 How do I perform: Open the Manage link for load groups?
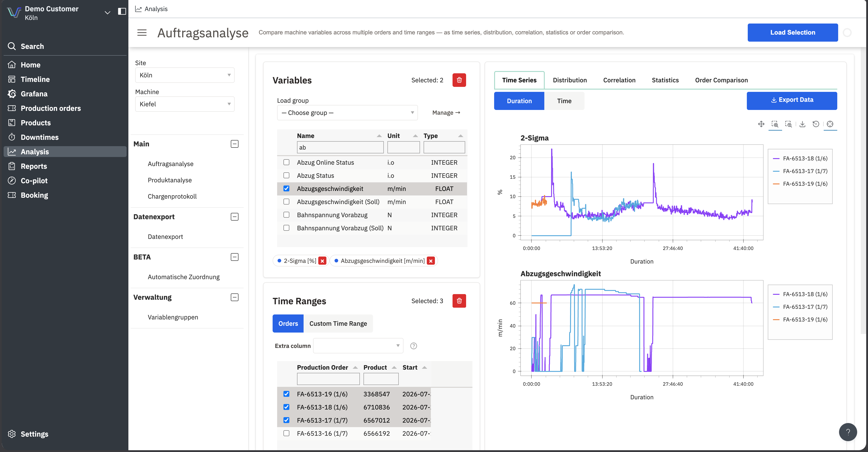pyautogui.click(x=446, y=113)
